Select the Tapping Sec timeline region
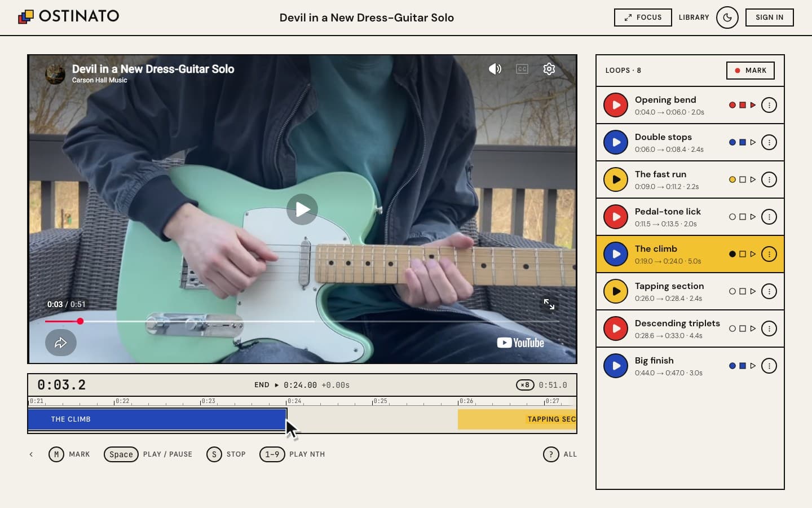 (517, 419)
